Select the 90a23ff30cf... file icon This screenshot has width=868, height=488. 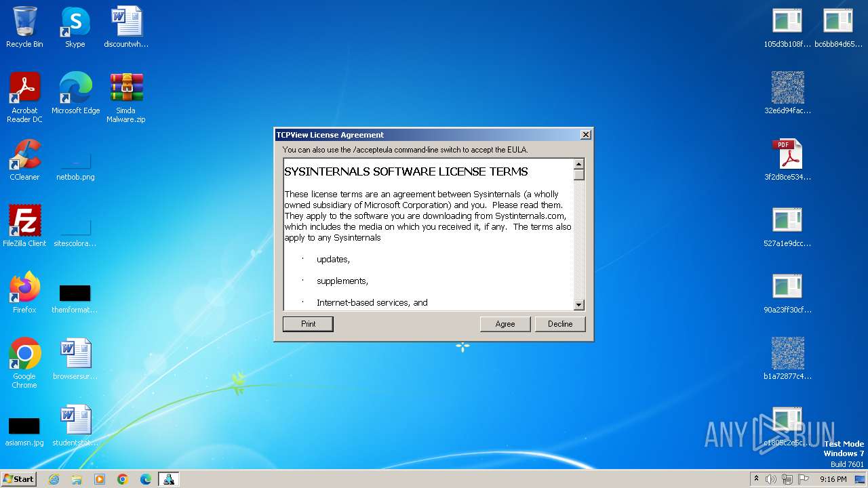(787, 293)
